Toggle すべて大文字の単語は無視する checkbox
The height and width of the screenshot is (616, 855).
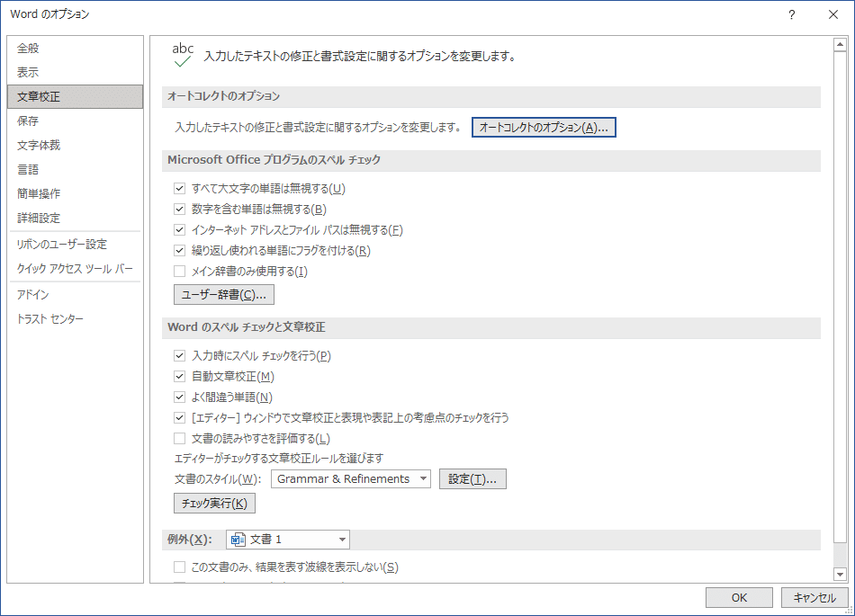click(x=179, y=189)
